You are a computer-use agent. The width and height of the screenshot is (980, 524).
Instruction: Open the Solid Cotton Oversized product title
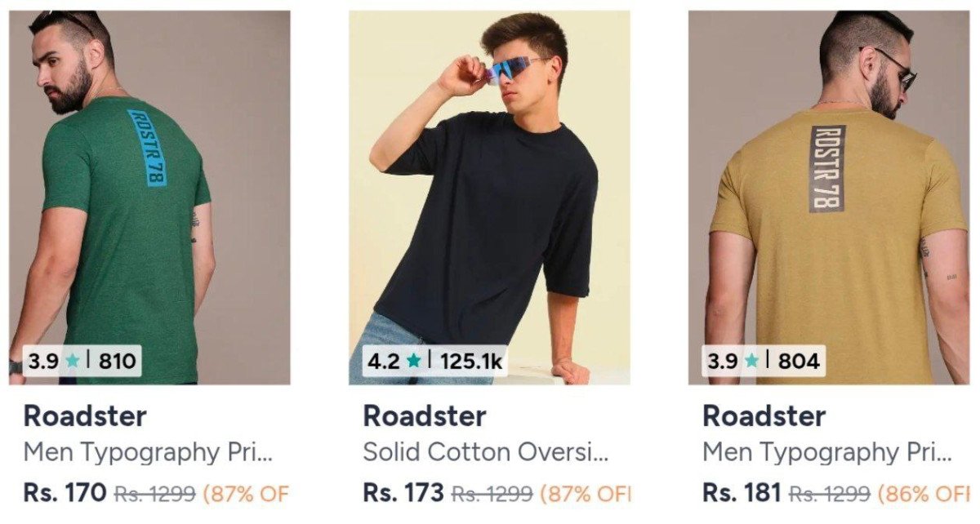pos(485,452)
